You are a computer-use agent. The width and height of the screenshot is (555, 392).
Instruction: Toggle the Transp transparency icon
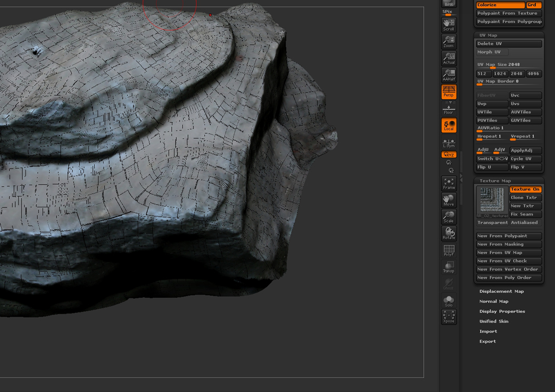[449, 267]
